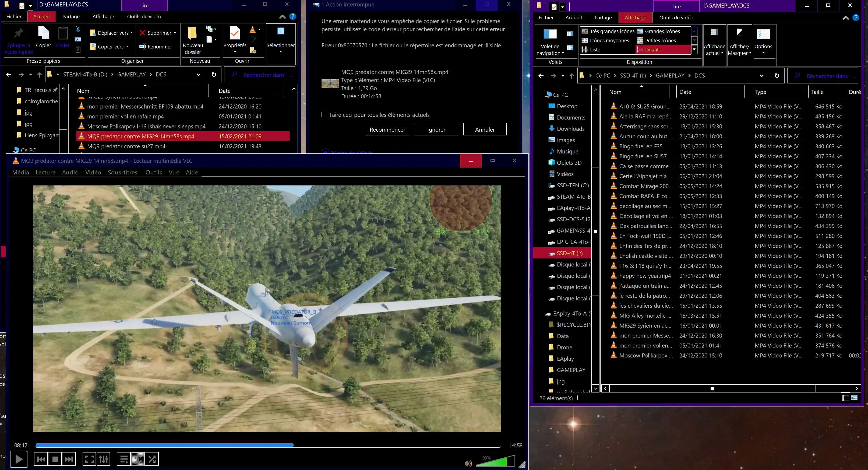The height and width of the screenshot is (470, 868).
Task: Switch to 'Partage' tab in right Explorer
Action: coord(603,17)
